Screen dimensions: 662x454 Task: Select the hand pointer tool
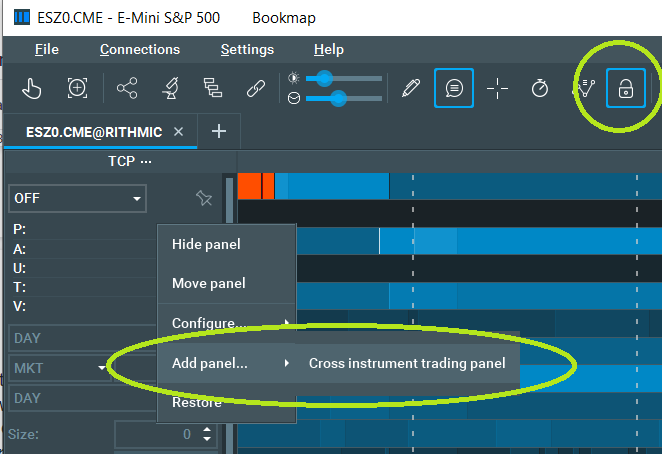[x=32, y=88]
